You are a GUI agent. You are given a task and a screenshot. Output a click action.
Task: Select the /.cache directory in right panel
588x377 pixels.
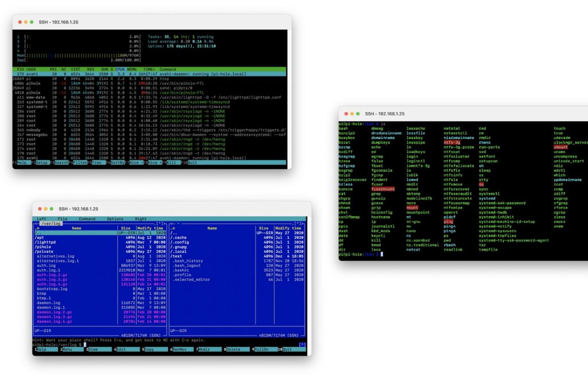[237, 237]
